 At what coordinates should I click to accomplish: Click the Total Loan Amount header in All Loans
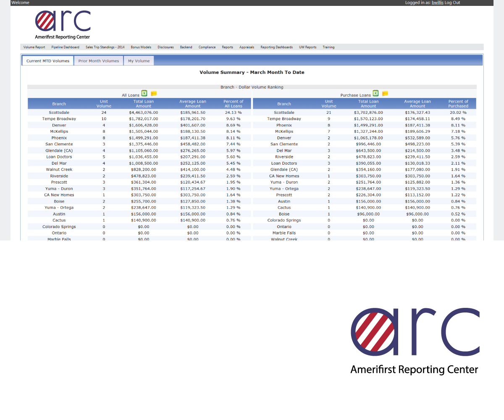coord(143,104)
